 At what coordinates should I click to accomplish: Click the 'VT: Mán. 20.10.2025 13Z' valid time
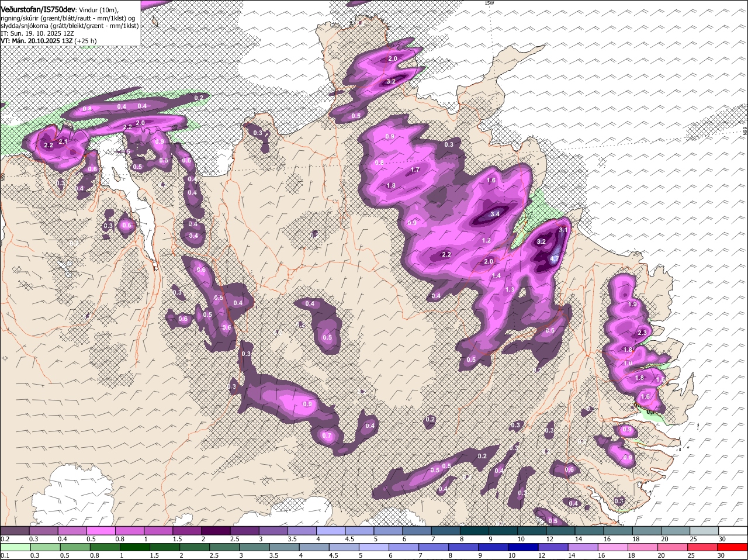[x=37, y=41]
